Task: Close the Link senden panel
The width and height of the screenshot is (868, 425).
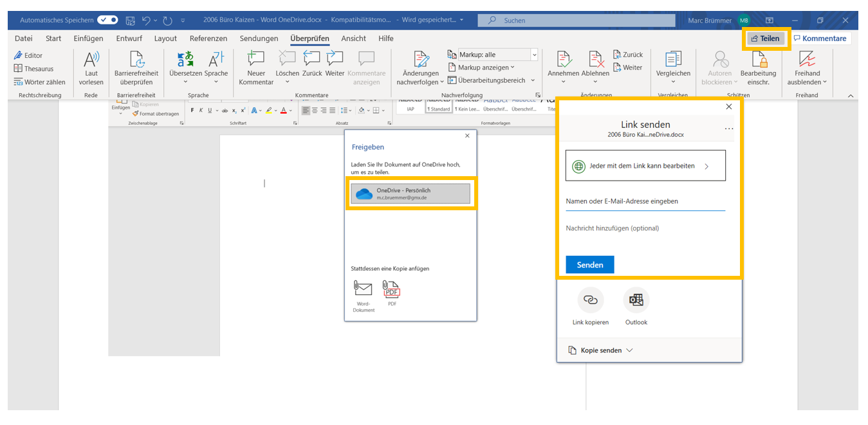Action: pyautogui.click(x=729, y=107)
